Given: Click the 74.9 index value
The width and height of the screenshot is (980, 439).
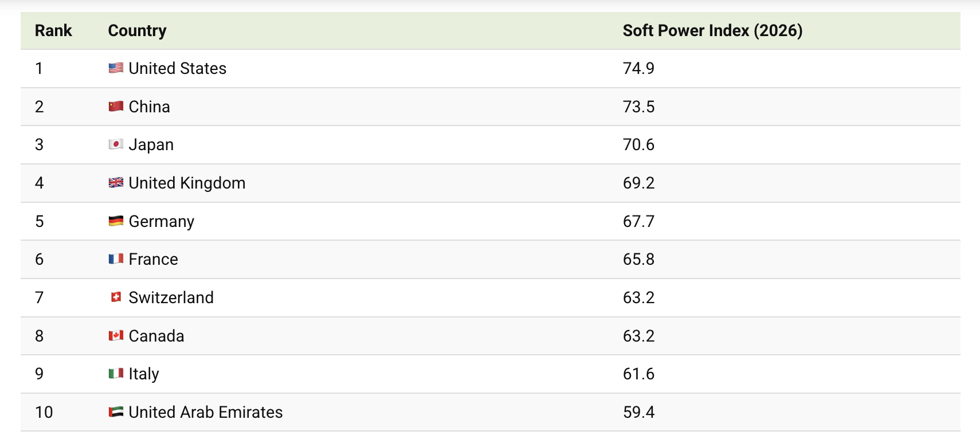Looking at the screenshot, I should click(x=638, y=69).
